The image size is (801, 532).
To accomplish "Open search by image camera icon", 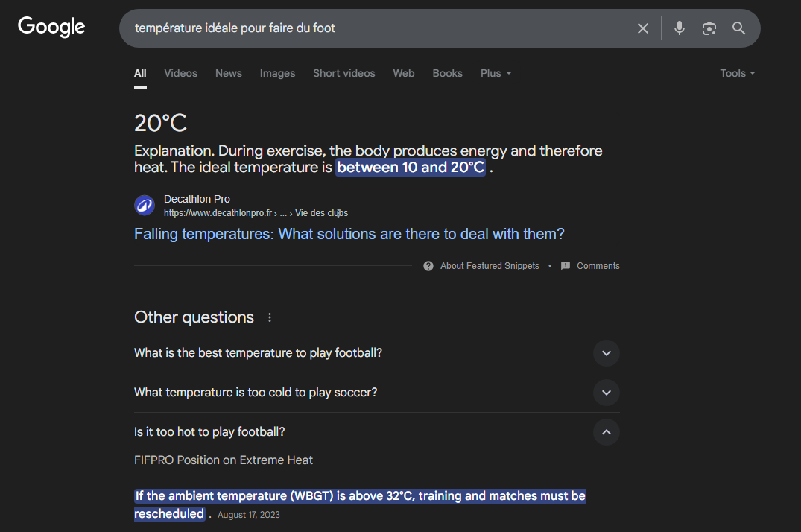I will coord(709,28).
